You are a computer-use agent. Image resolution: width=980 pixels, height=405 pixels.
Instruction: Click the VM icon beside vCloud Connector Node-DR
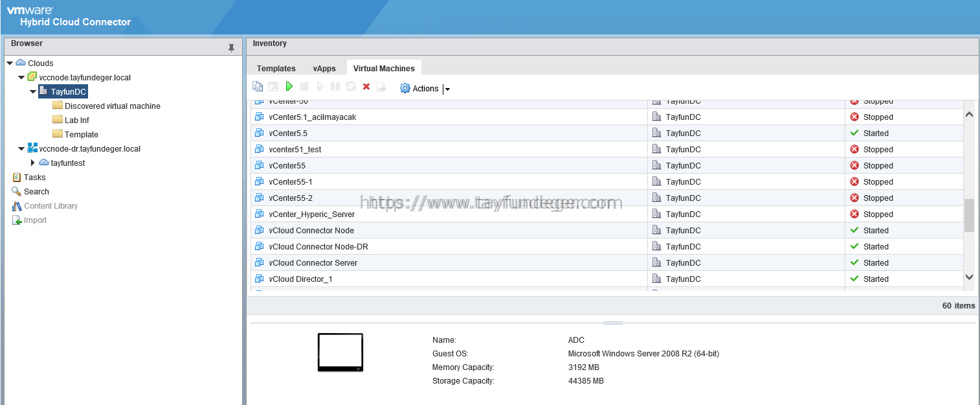click(260, 247)
